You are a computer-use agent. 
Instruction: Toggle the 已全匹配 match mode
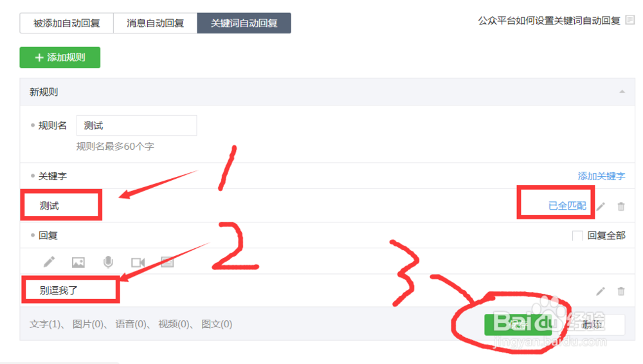(x=567, y=206)
